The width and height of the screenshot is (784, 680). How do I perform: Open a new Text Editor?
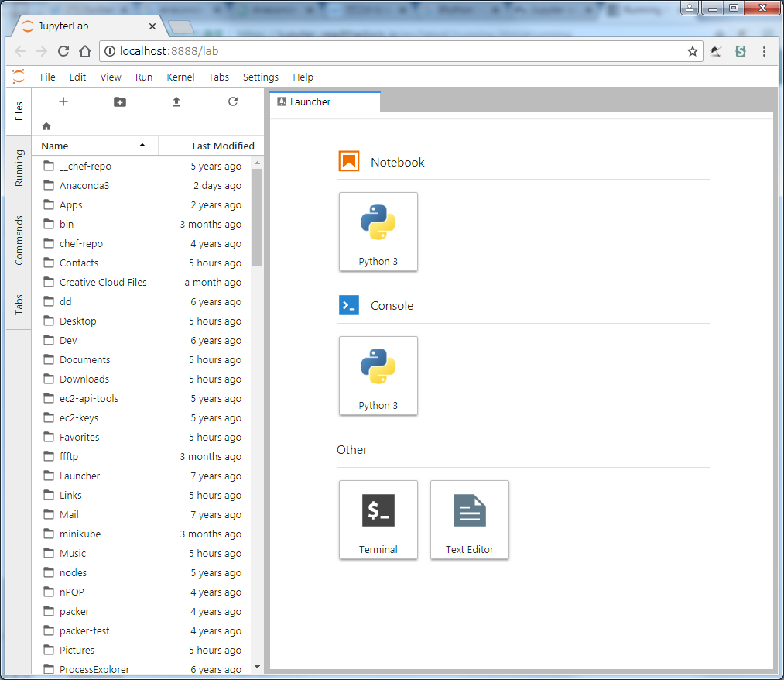click(470, 520)
